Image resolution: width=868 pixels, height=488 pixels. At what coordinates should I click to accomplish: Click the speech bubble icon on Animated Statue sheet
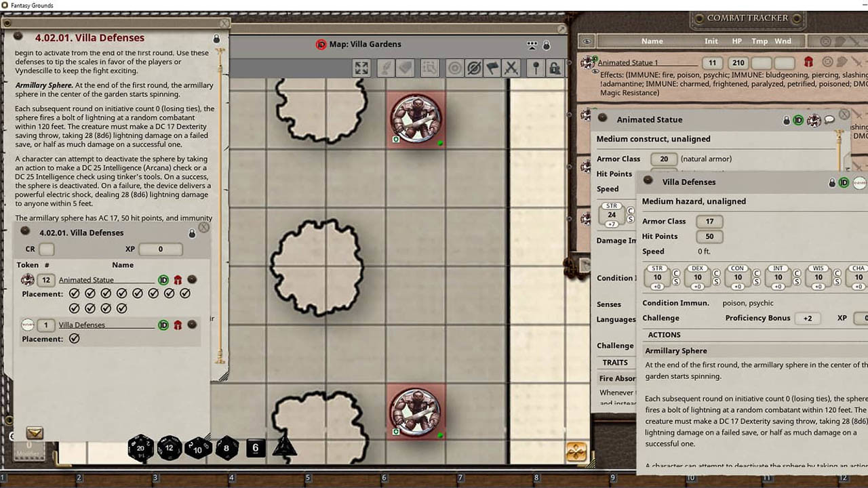pos(829,120)
